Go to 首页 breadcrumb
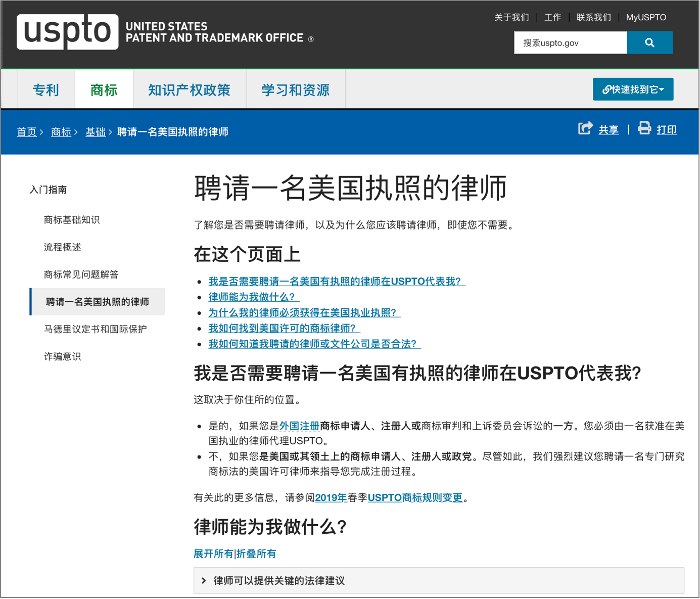 click(x=27, y=132)
